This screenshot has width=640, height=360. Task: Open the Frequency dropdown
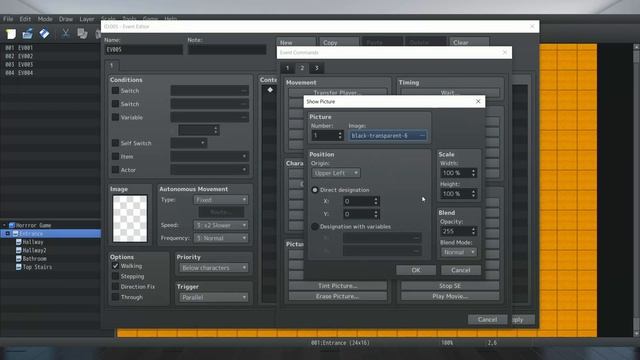pos(221,238)
